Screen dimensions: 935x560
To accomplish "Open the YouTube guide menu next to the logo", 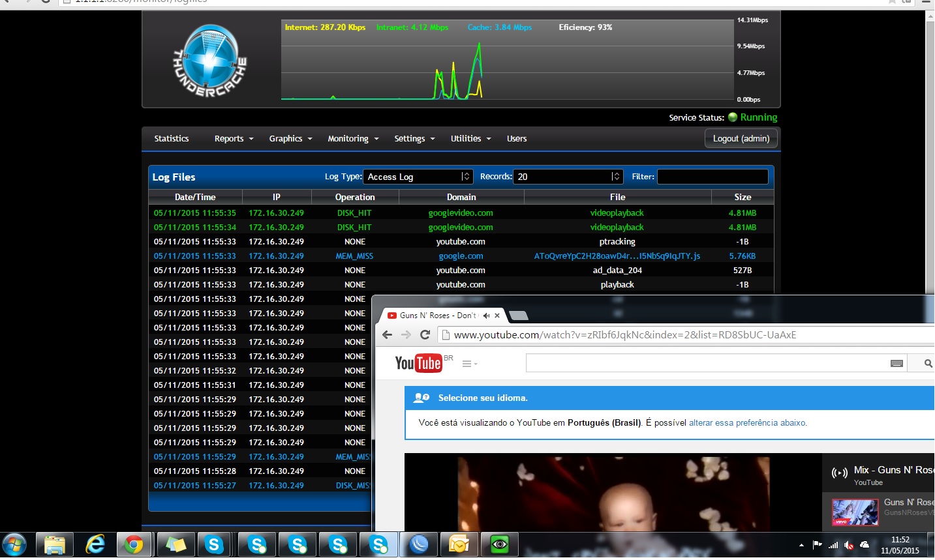I will tap(470, 364).
